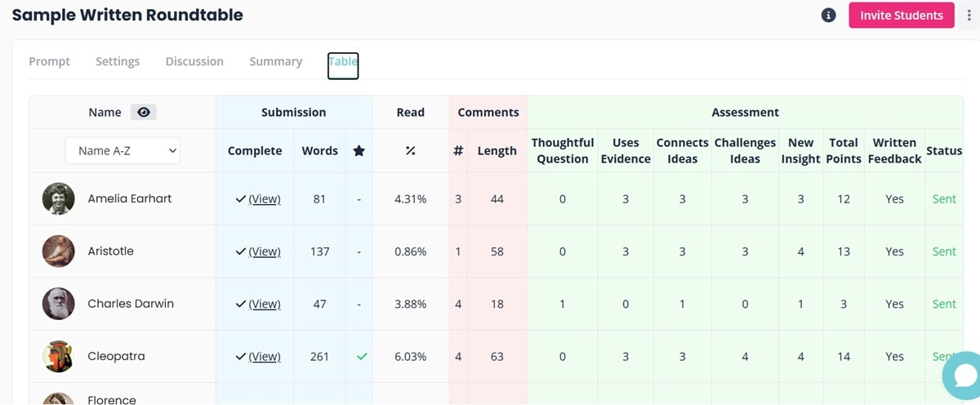Image resolution: width=980 pixels, height=405 pixels.
Task: Open the three-dot options menu
Action: click(x=969, y=16)
